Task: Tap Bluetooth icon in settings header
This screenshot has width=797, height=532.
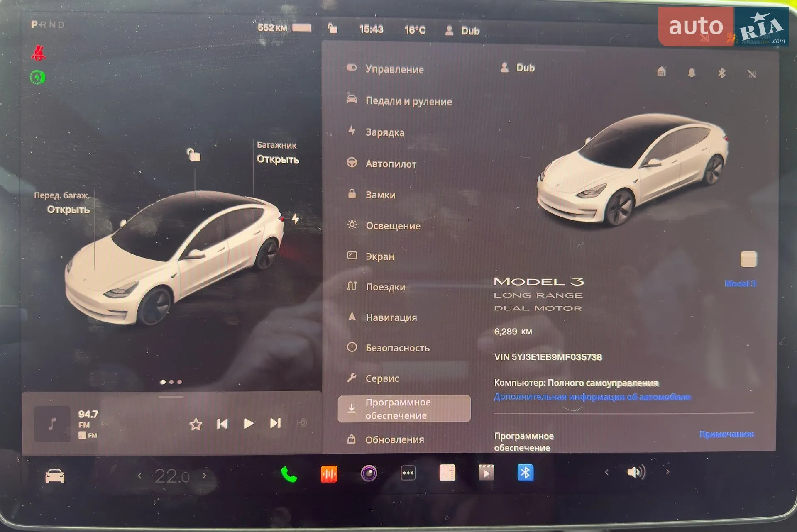Action: [721, 73]
